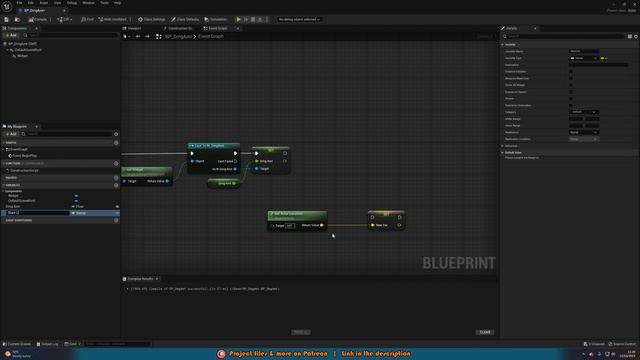Select Event BeginPlay in My Blueprint

pos(24,156)
